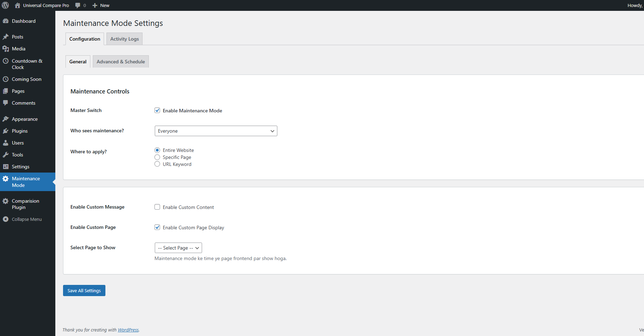
Task: Open the Coming Soon plugin section
Action: (6, 79)
